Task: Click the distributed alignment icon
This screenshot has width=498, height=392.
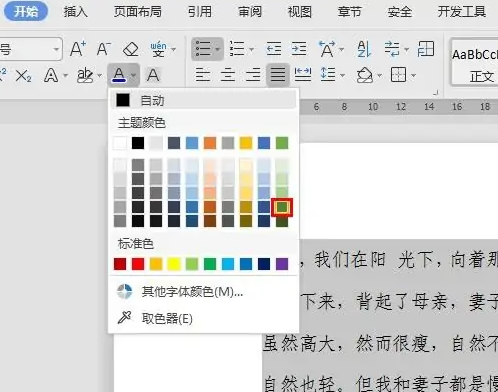Action: tap(303, 74)
